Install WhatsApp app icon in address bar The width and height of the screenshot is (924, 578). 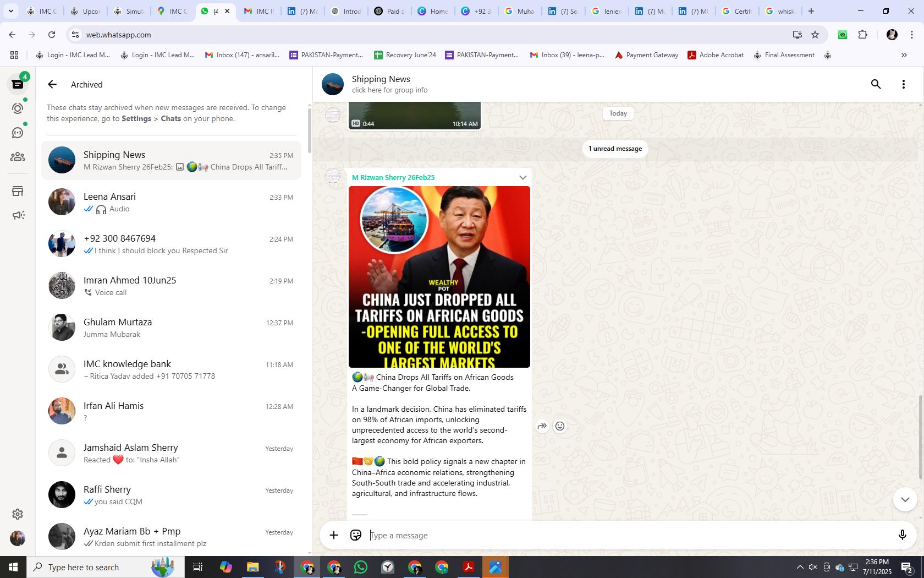[x=797, y=35]
